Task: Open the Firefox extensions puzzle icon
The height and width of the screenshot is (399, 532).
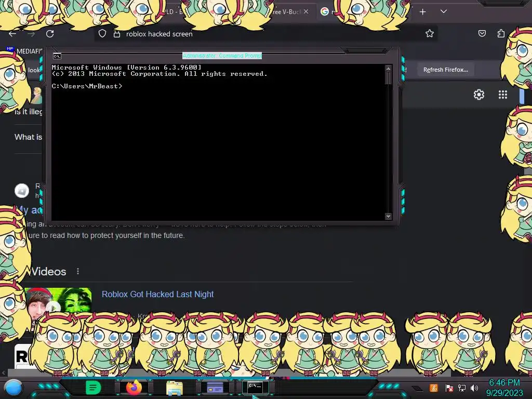Action: pyautogui.click(x=501, y=33)
